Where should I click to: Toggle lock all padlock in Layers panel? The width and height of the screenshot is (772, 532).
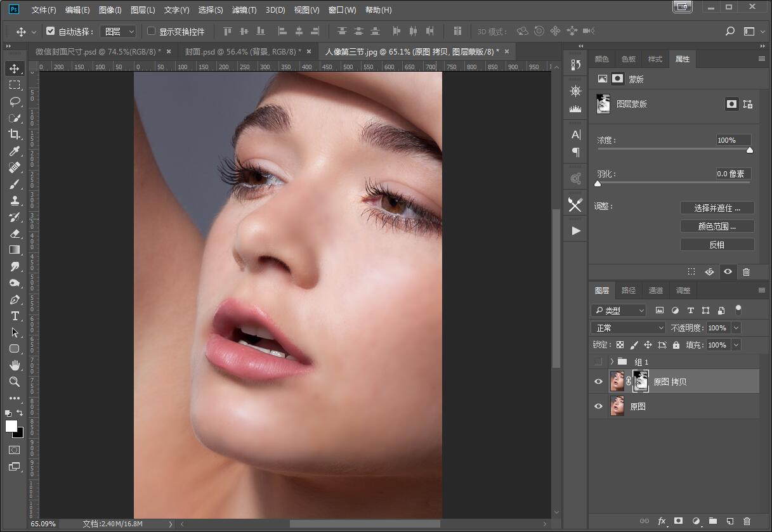tap(676, 345)
